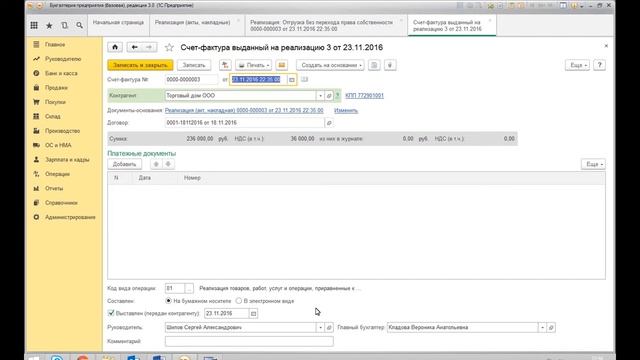The image size is (640, 360).
Task: Move payment document row up
Action: (x=156, y=164)
